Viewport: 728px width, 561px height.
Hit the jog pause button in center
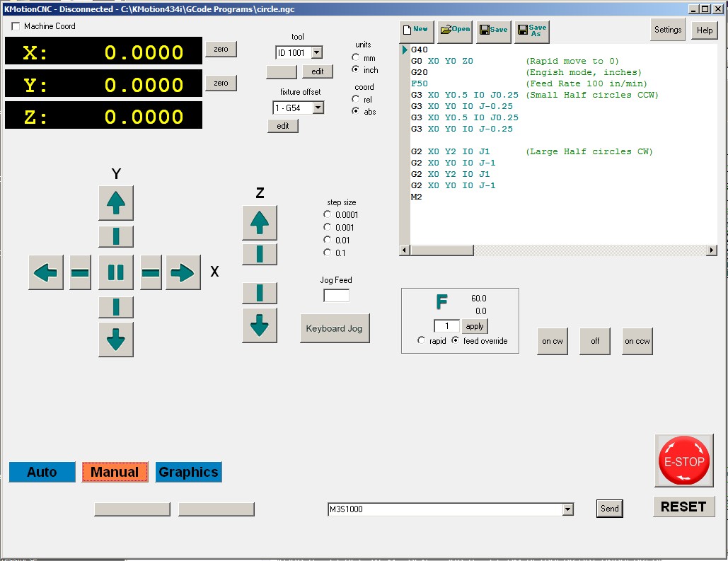(116, 272)
